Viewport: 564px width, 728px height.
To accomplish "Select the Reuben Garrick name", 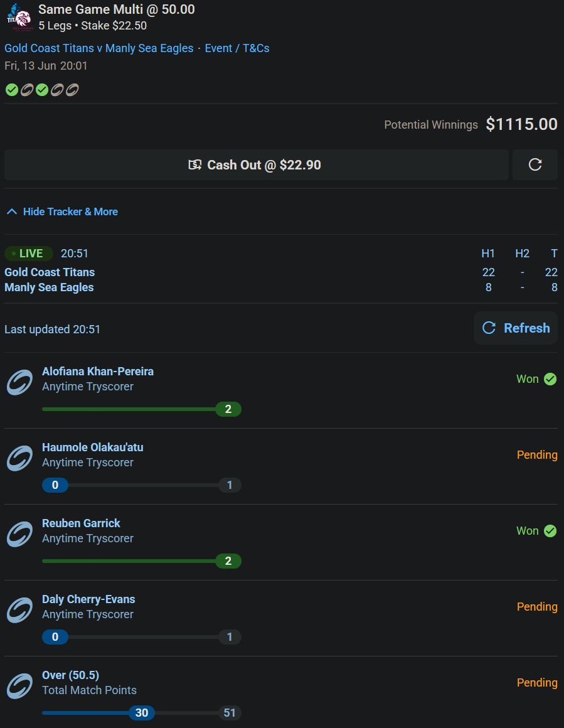I will pos(81,523).
